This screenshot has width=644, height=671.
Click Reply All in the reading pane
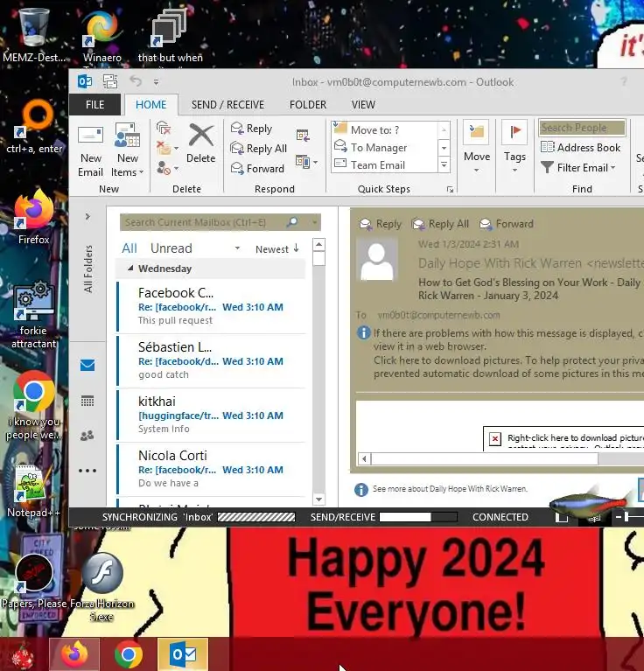click(440, 224)
